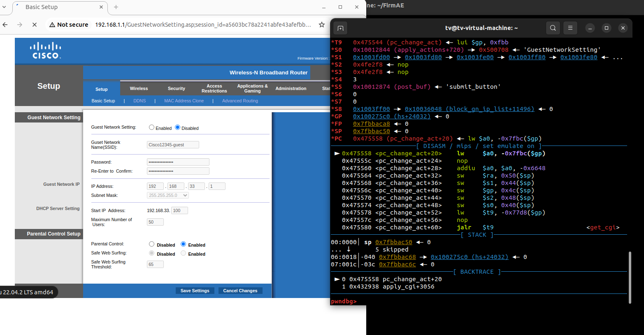The image size is (644, 335).
Task: Click the Re-Enter to Confirm field
Action: point(178,171)
